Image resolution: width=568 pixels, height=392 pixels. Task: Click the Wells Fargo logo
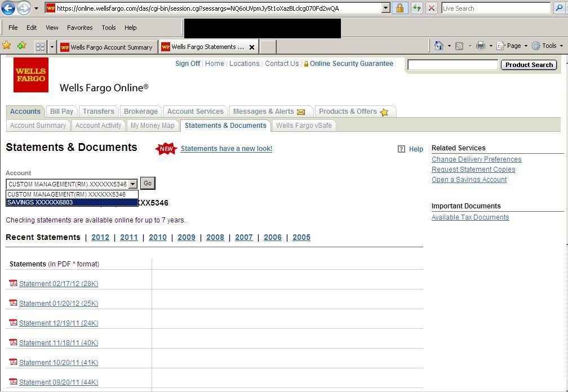pos(31,74)
